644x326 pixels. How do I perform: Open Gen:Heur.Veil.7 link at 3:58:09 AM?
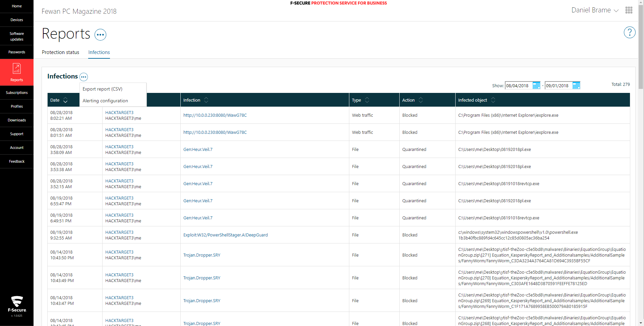click(x=198, y=149)
